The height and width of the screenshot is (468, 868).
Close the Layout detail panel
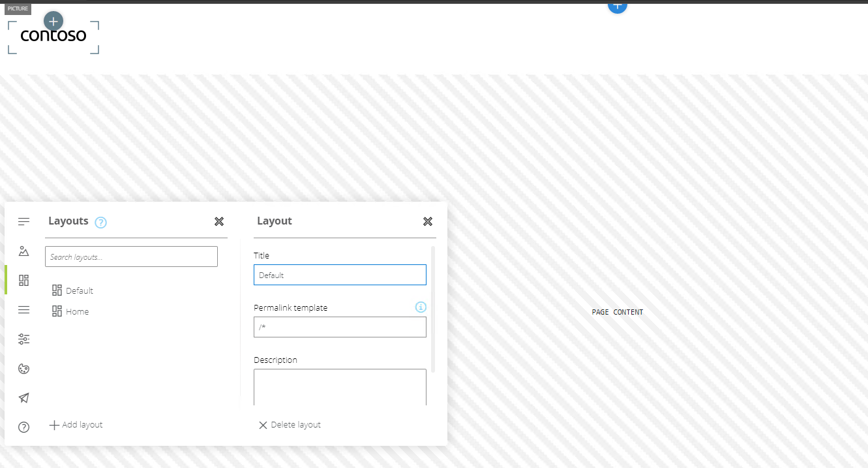click(x=428, y=221)
